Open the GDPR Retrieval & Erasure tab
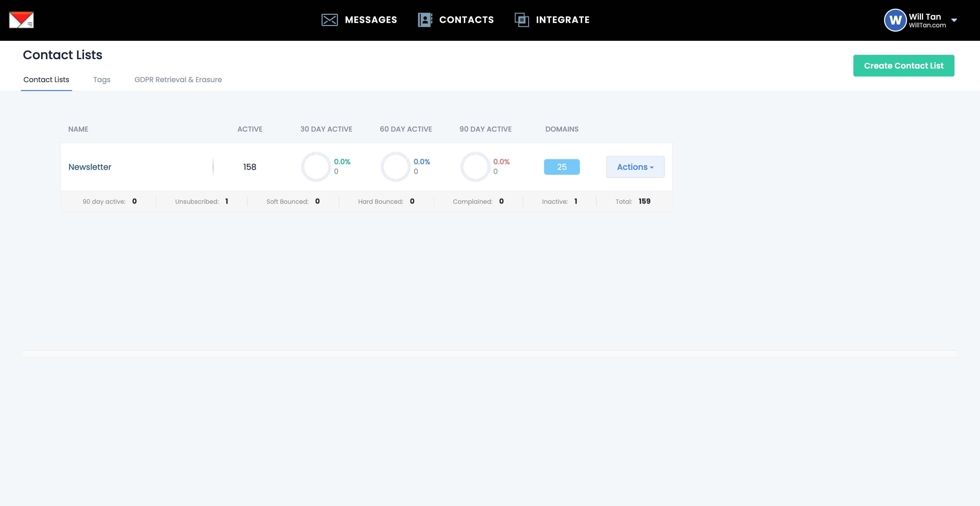The height and width of the screenshot is (506, 980). point(178,80)
